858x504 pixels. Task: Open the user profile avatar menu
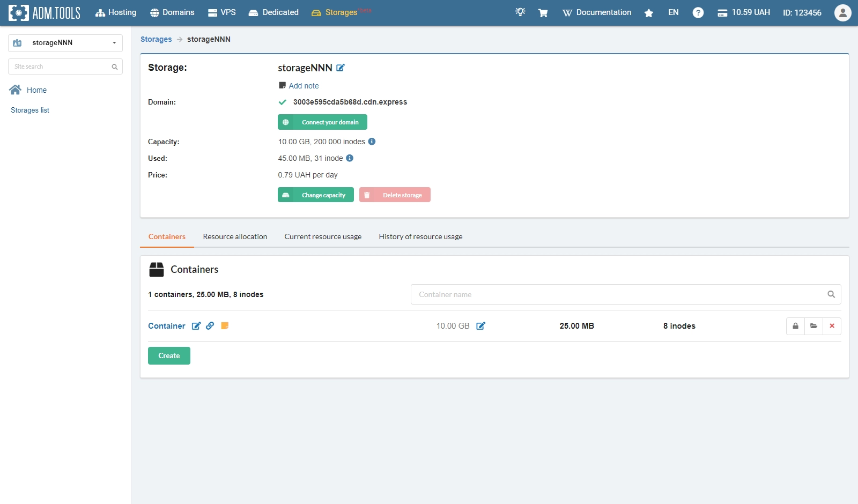[x=842, y=13]
